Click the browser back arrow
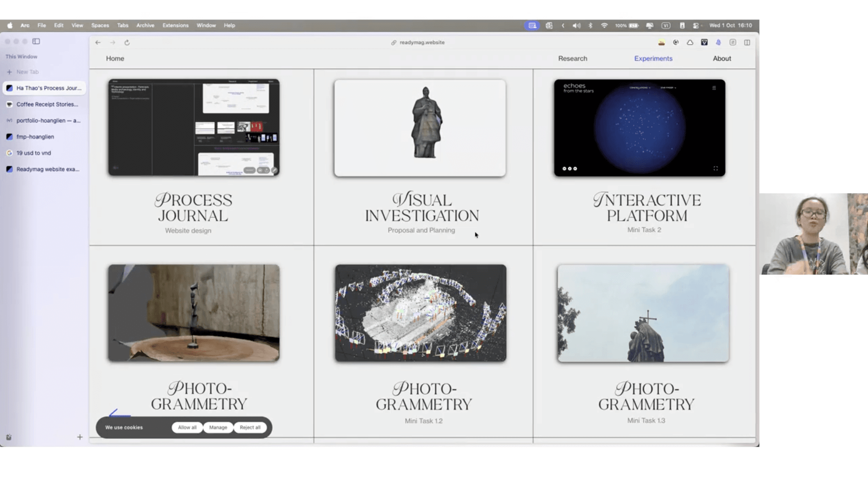Image resolution: width=868 pixels, height=486 pixels. (98, 42)
